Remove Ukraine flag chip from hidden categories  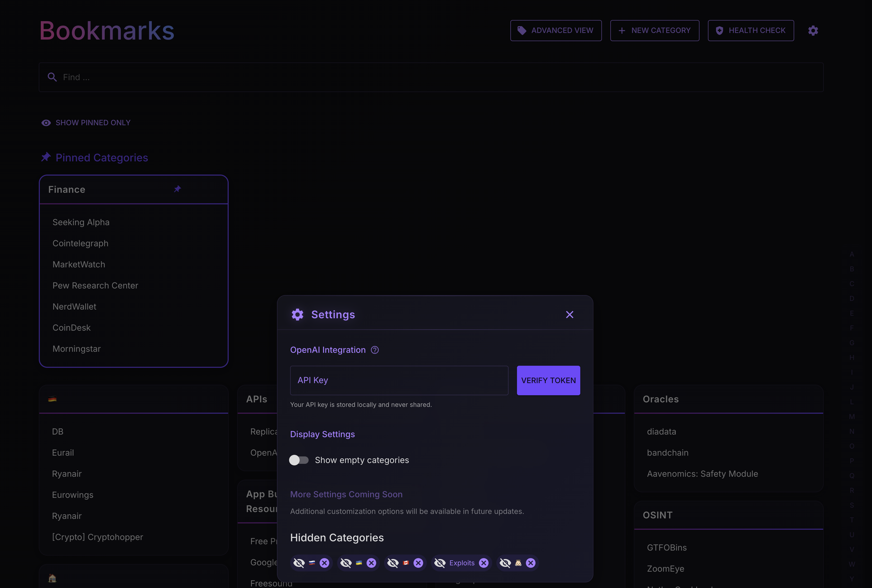coord(371,563)
